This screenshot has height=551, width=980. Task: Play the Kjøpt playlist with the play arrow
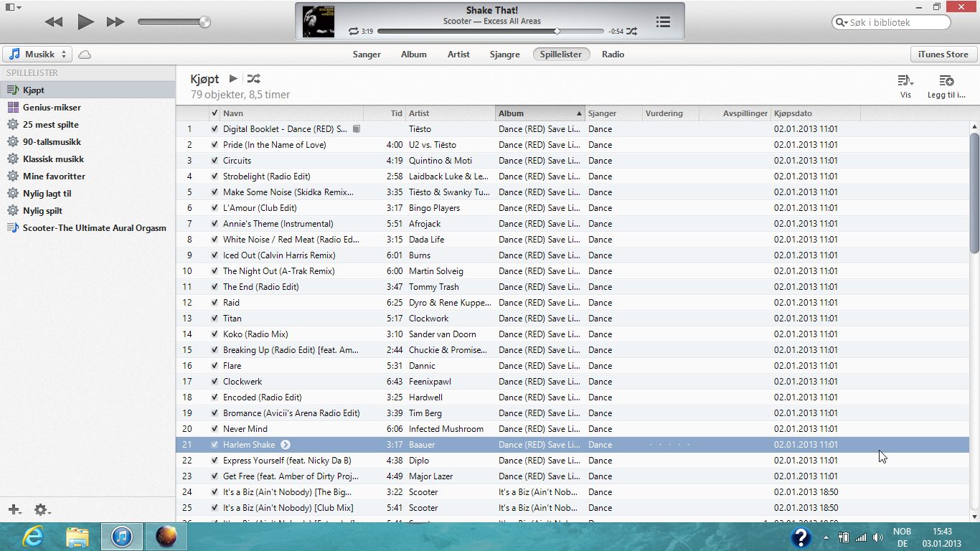tap(233, 79)
